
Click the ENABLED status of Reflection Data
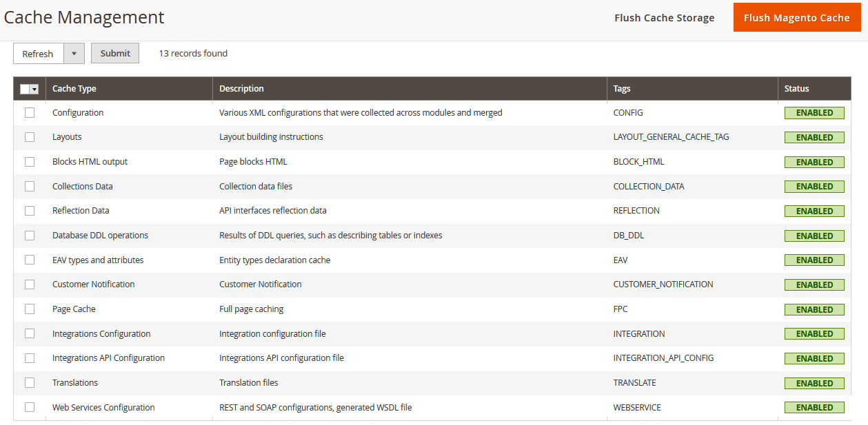tap(814, 211)
